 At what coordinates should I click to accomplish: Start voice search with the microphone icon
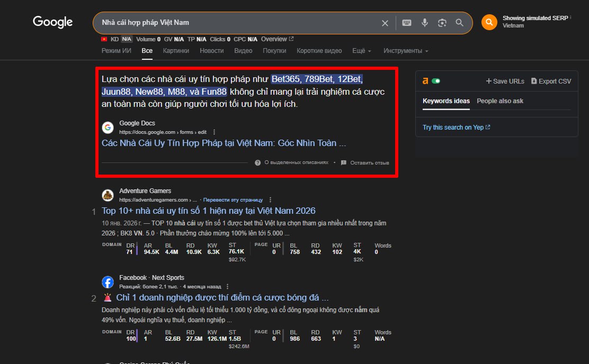pos(424,23)
